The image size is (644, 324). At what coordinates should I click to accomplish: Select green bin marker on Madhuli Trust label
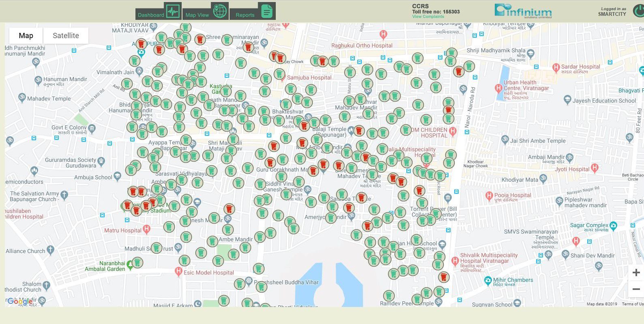click(x=156, y=248)
